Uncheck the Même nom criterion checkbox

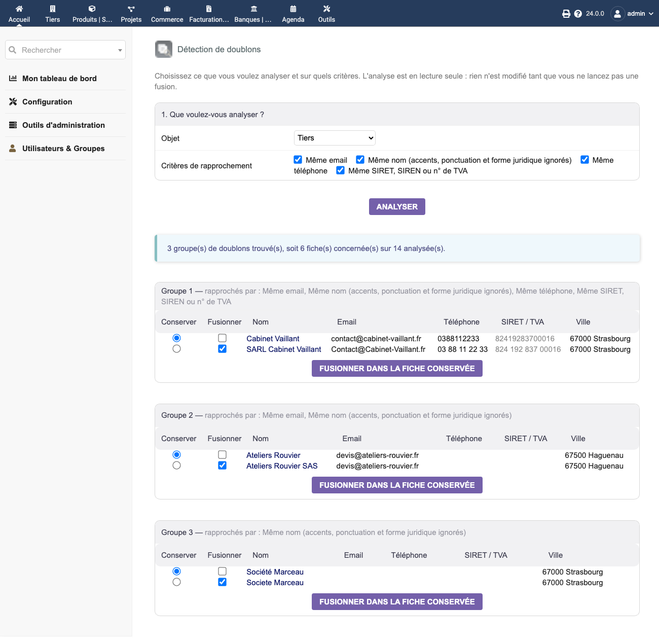coord(360,160)
